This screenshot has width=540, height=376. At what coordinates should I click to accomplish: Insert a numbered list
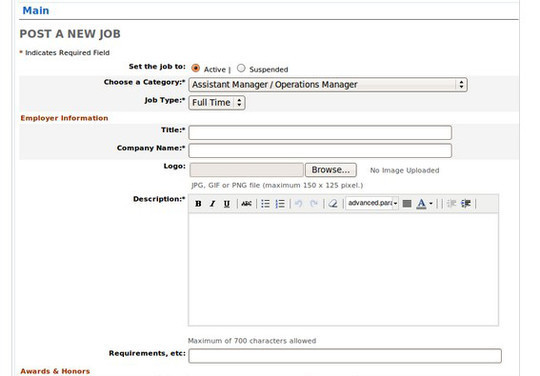click(x=280, y=203)
